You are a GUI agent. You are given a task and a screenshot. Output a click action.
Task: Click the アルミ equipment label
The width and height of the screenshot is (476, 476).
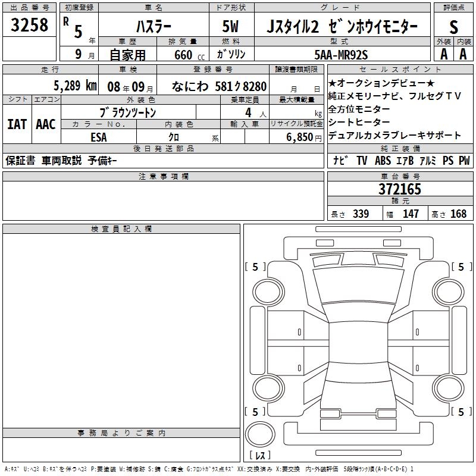click(428, 161)
